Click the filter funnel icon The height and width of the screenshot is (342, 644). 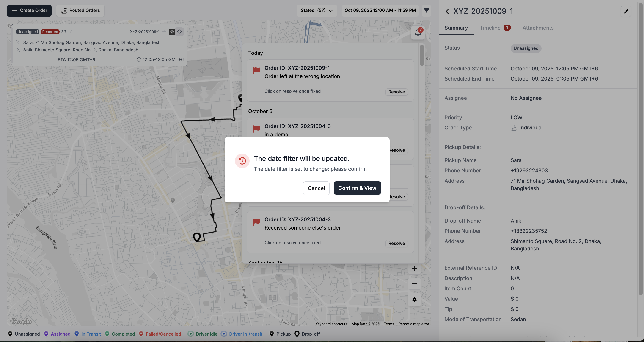[x=427, y=11]
